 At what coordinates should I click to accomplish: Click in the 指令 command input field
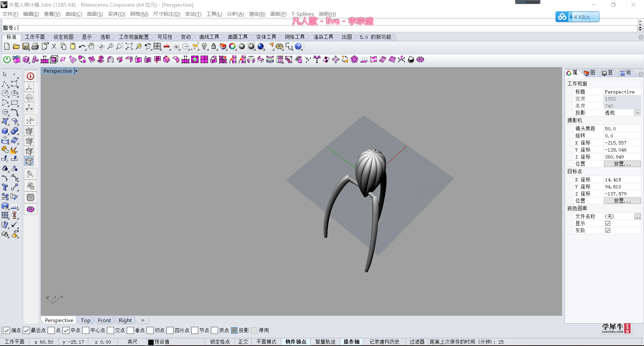[x=327, y=28]
